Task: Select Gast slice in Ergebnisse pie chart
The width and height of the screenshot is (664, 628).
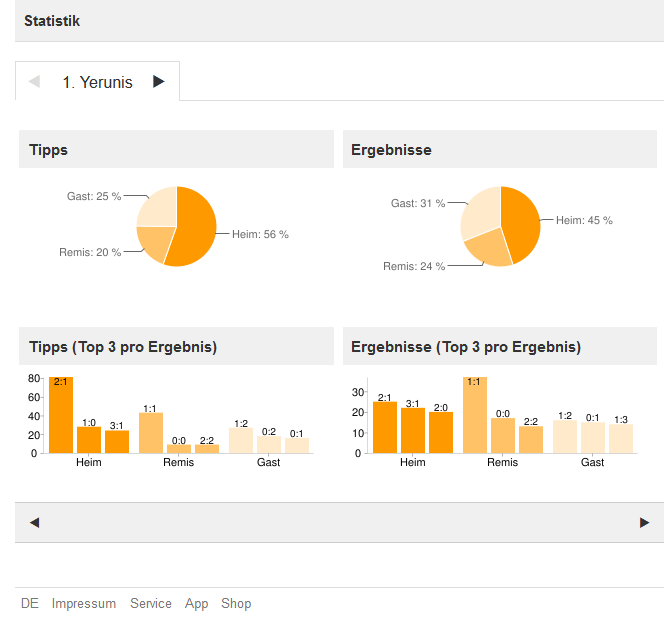Action: tap(480, 213)
